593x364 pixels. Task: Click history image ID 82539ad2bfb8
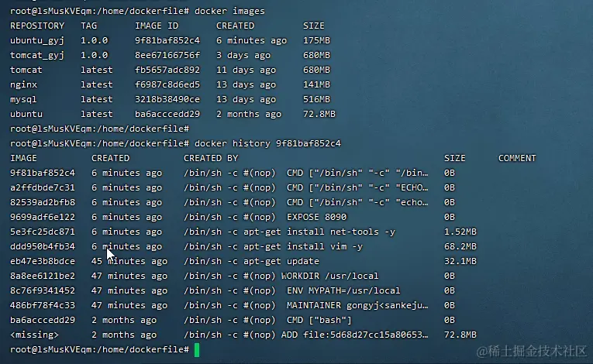43,203
